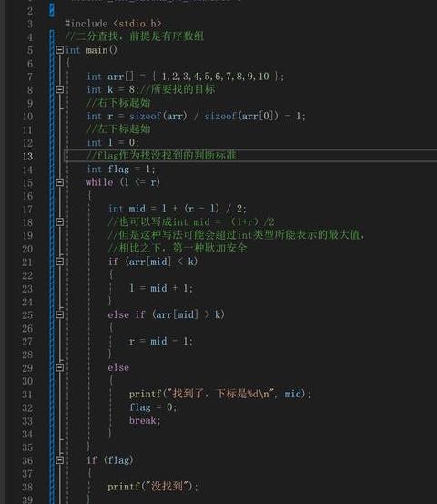The image size is (437, 504).
Task: Click the 'int r = sizeof(arr)' line
Action: pyautogui.click(x=196, y=116)
